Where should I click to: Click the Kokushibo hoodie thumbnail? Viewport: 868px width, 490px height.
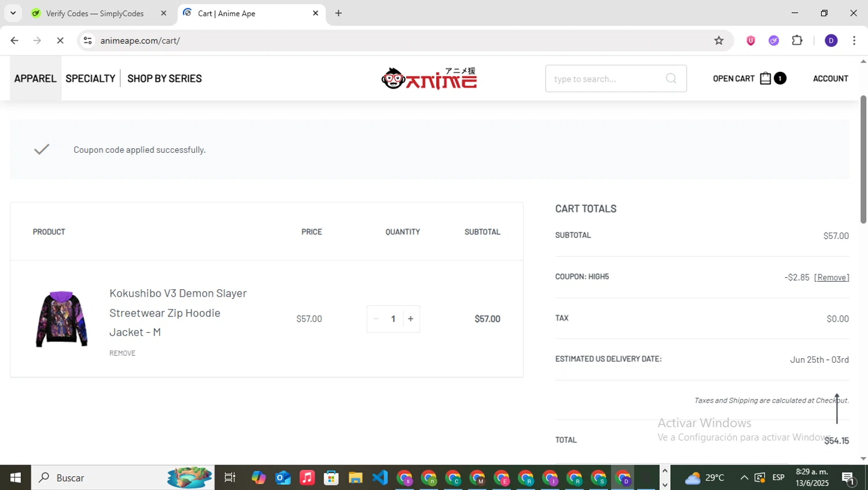click(62, 319)
